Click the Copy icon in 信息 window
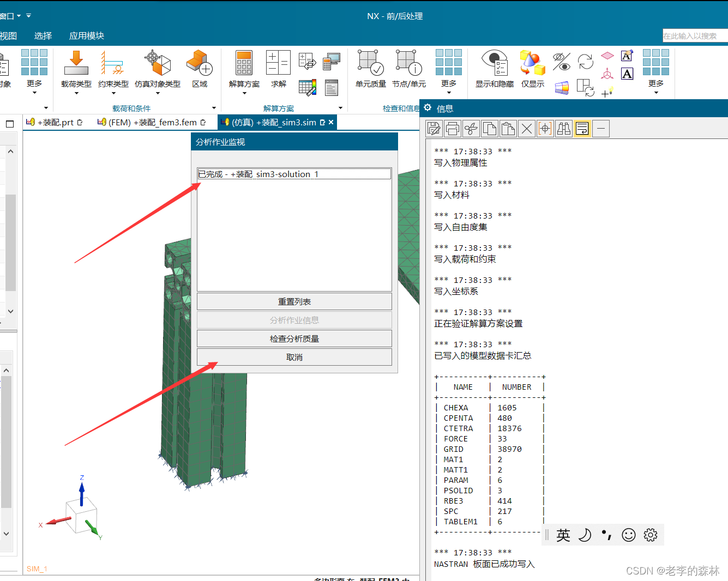 (490, 129)
